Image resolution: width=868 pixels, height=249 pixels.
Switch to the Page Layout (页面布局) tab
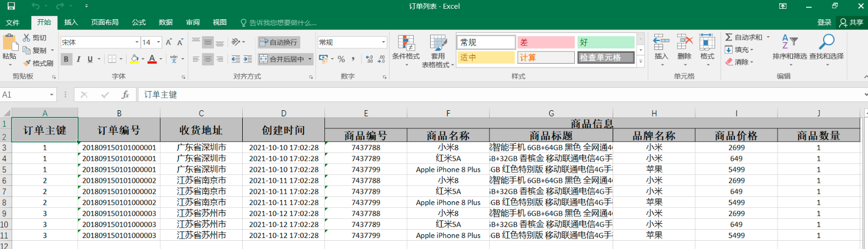click(x=105, y=22)
